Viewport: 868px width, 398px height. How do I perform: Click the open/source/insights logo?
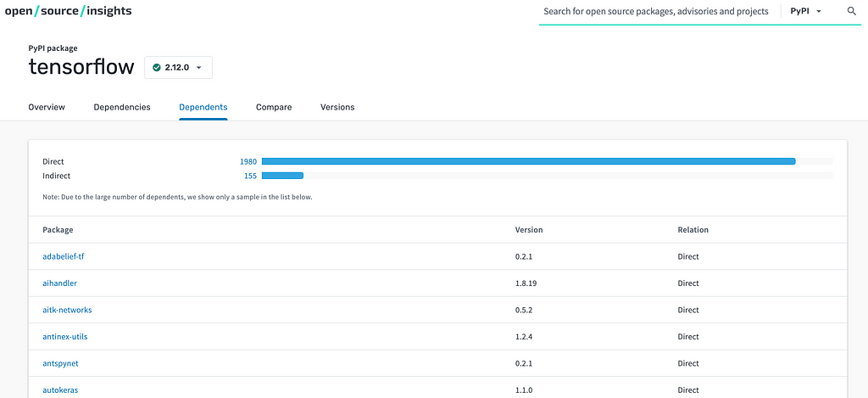(x=68, y=10)
